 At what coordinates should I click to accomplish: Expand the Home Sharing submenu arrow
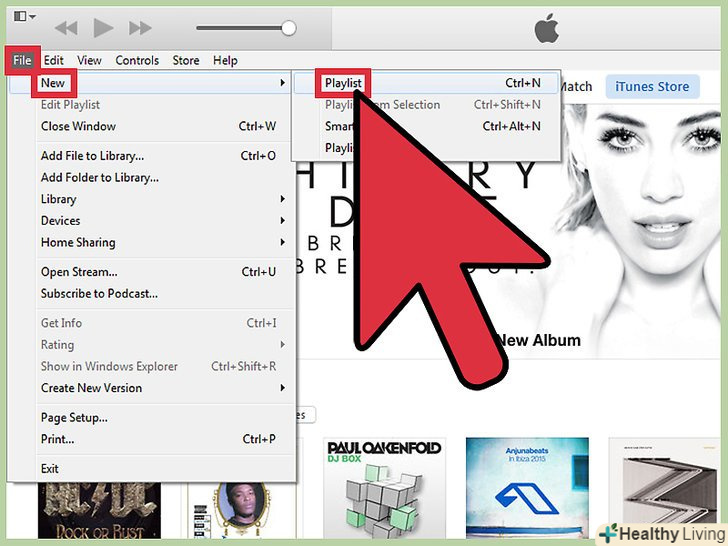282,242
